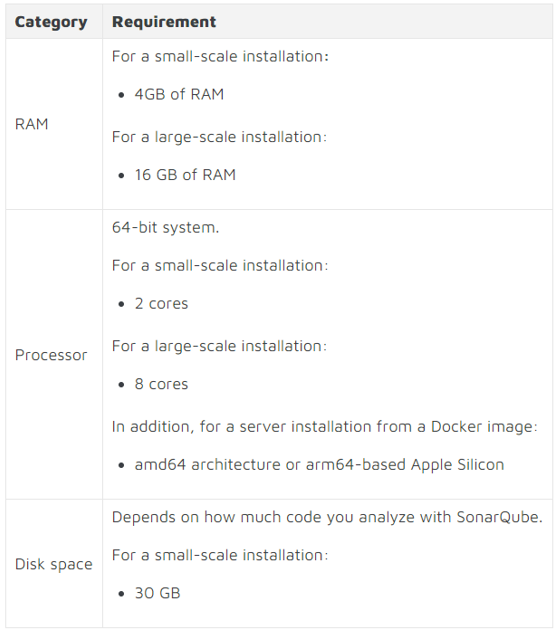
Task: Click large-scale installation text under RAM
Action: click(x=219, y=137)
